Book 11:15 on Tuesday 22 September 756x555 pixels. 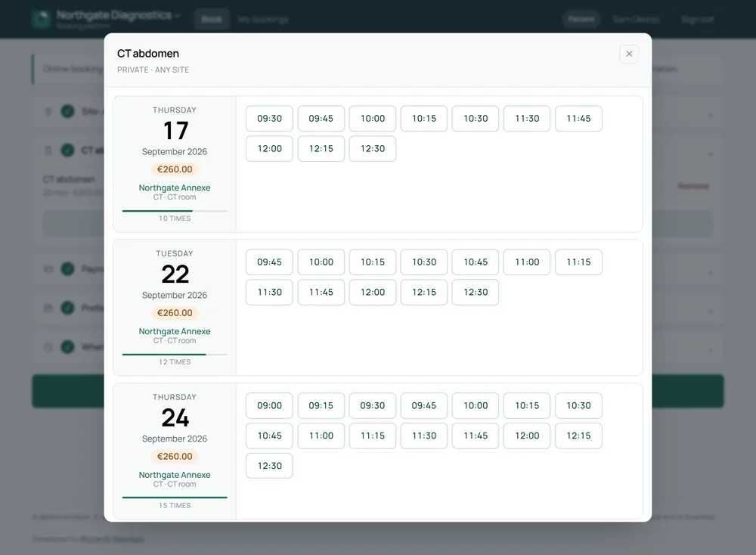(578, 262)
